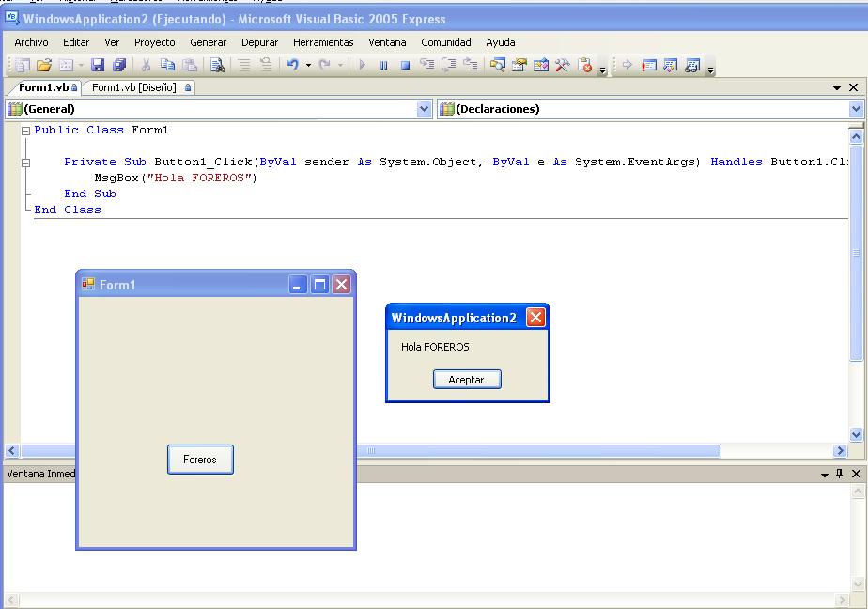Click the Start Debugging play icon

tap(362, 66)
